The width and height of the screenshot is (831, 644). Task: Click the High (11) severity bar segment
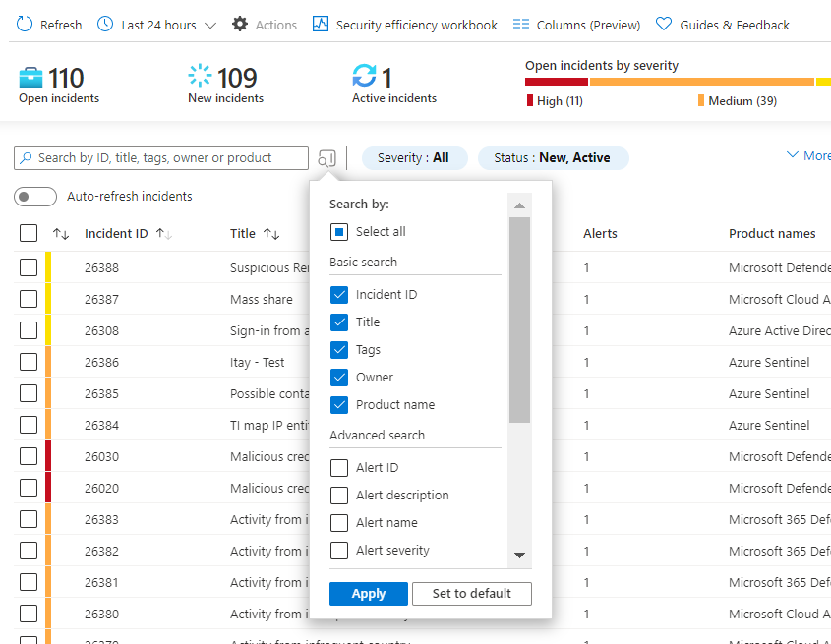coord(557,82)
